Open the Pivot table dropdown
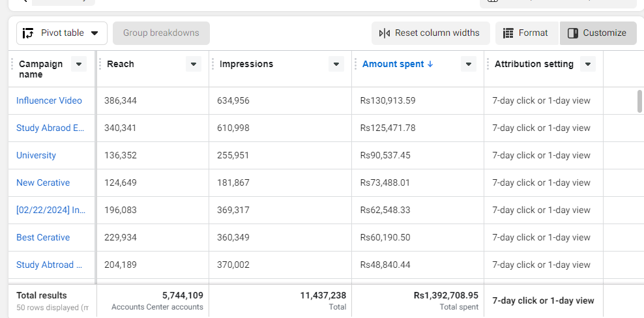Viewport: 644px width, 318px height. pyautogui.click(x=61, y=33)
